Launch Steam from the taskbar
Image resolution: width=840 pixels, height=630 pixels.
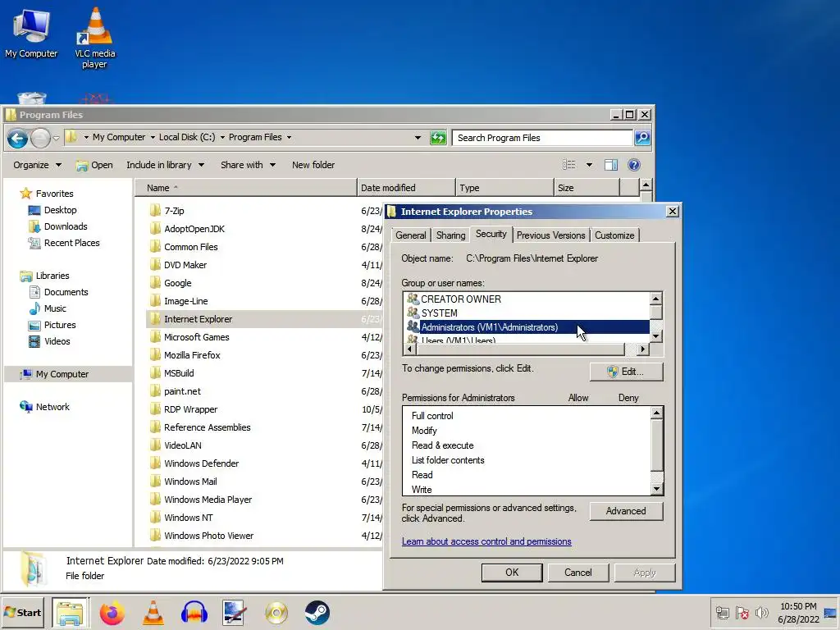click(317, 613)
